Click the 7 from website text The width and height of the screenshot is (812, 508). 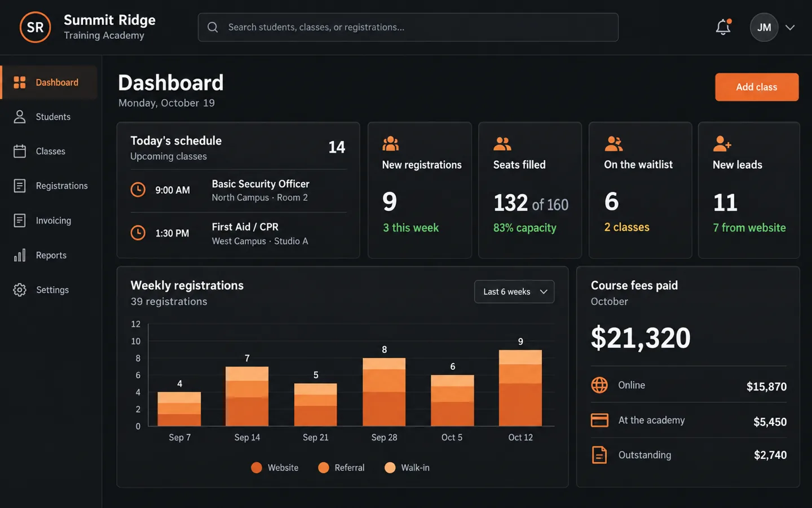pyautogui.click(x=749, y=227)
